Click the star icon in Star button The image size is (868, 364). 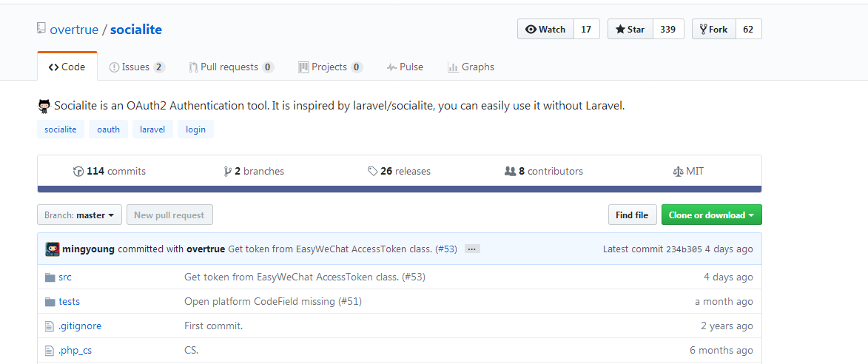tap(620, 30)
